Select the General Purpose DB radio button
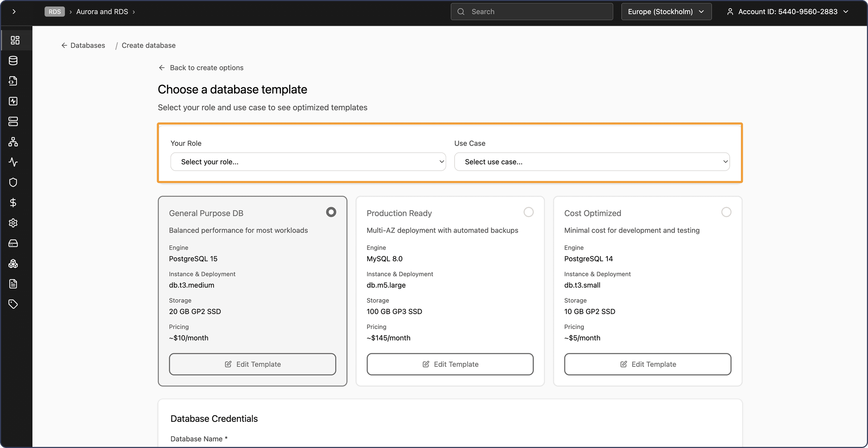 coord(331,212)
